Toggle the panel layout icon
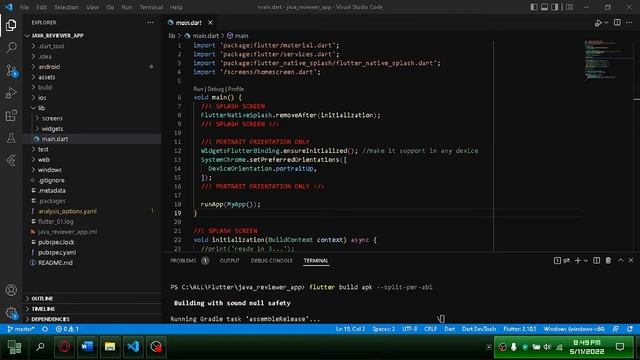The image size is (640, 360). pos(544,7)
